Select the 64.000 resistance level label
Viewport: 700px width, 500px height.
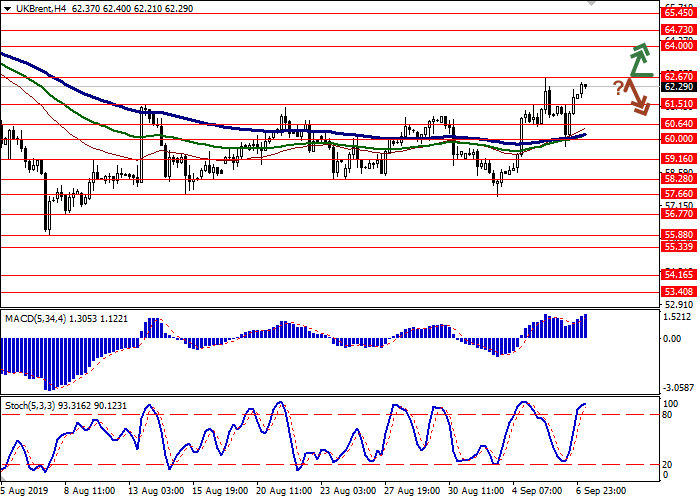click(x=679, y=46)
